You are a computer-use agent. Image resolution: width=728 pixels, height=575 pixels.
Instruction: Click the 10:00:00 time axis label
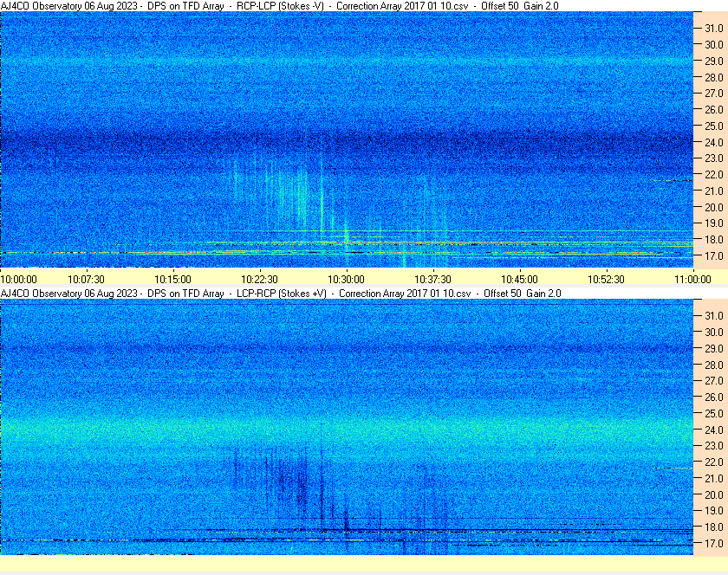[x=18, y=280]
